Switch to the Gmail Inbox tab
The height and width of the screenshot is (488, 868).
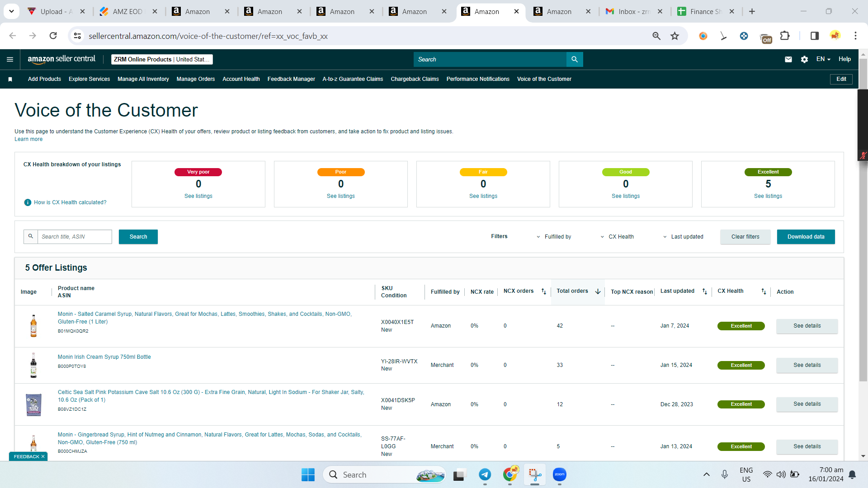tap(634, 11)
